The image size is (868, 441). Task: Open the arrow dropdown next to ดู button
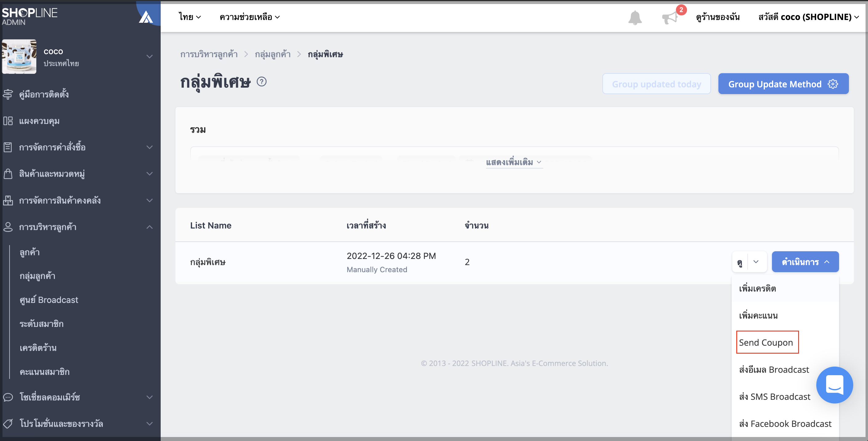pos(756,262)
